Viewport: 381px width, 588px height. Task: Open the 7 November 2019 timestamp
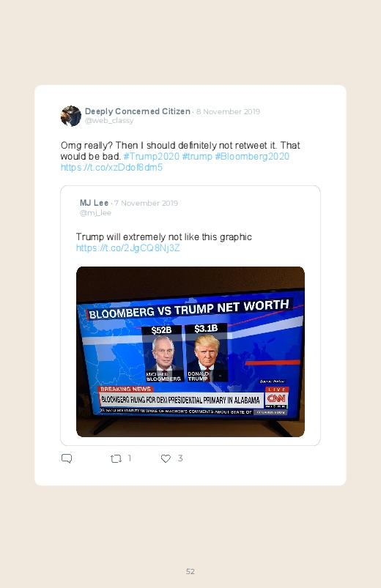click(146, 204)
